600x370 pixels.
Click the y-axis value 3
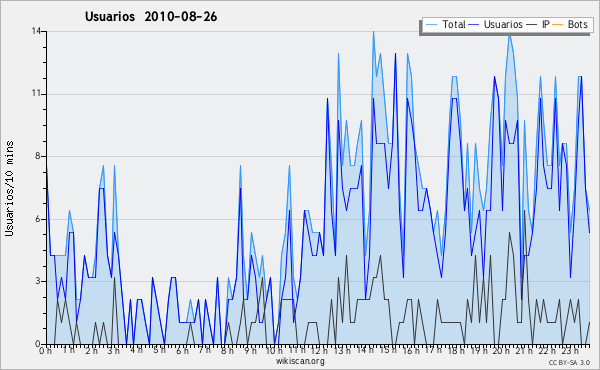click(38, 281)
